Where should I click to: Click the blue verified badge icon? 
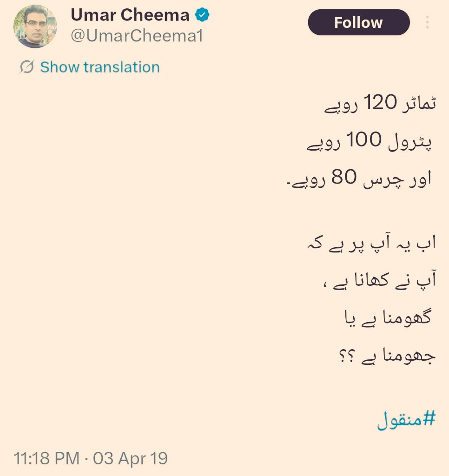coord(202,15)
